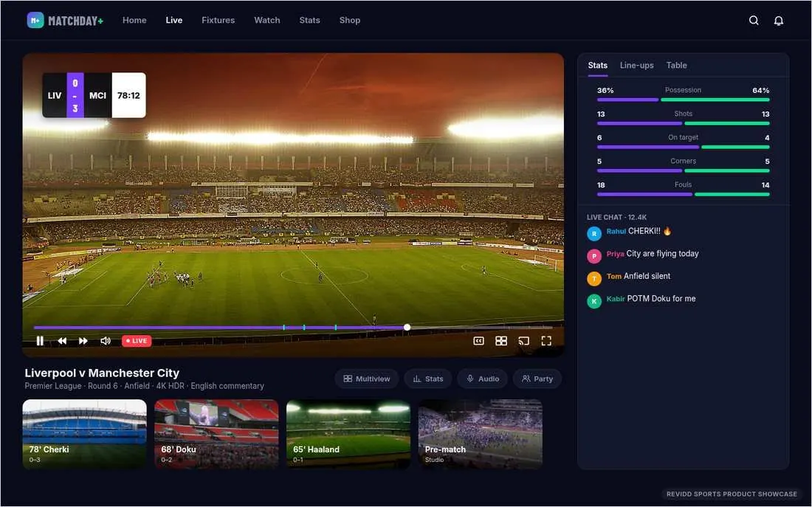This screenshot has width=812, height=507.
Task: Open multiview grid icon in player
Action: (500, 341)
